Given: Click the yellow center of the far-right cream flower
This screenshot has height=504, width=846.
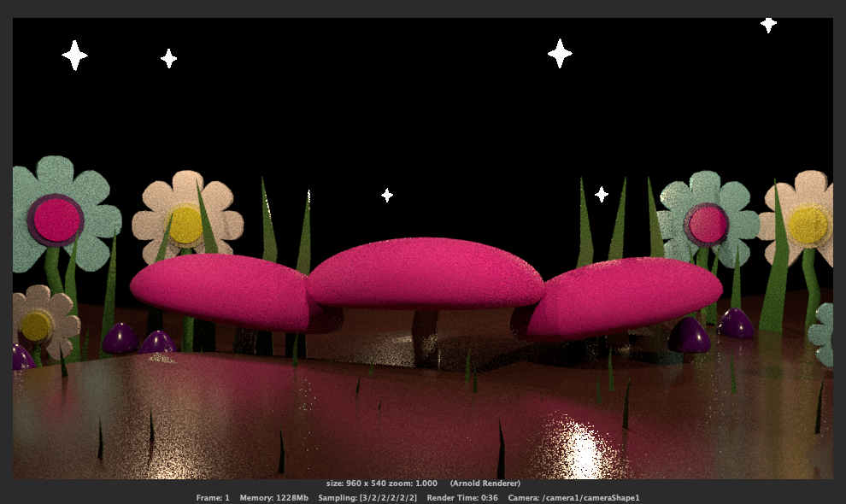Looking at the screenshot, I should point(807,224).
